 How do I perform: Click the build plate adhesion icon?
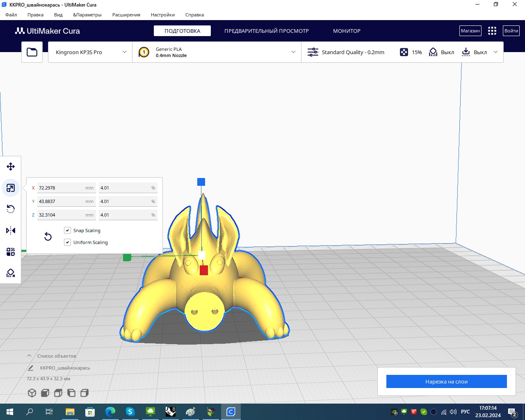pyautogui.click(x=466, y=52)
